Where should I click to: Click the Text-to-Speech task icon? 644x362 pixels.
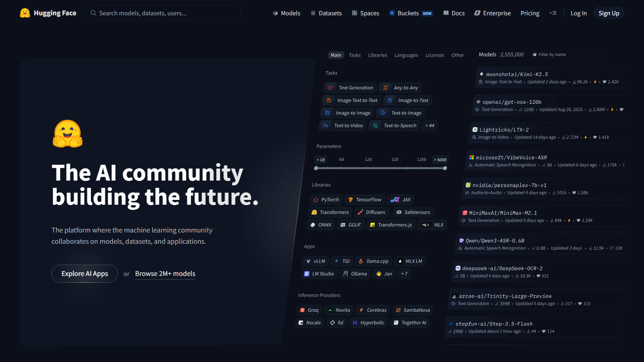click(x=375, y=125)
